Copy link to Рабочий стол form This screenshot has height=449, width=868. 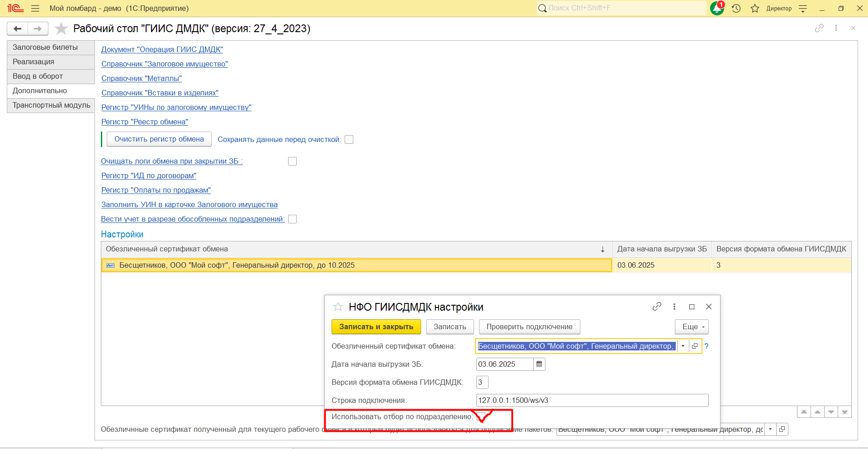pyautogui.click(x=819, y=28)
